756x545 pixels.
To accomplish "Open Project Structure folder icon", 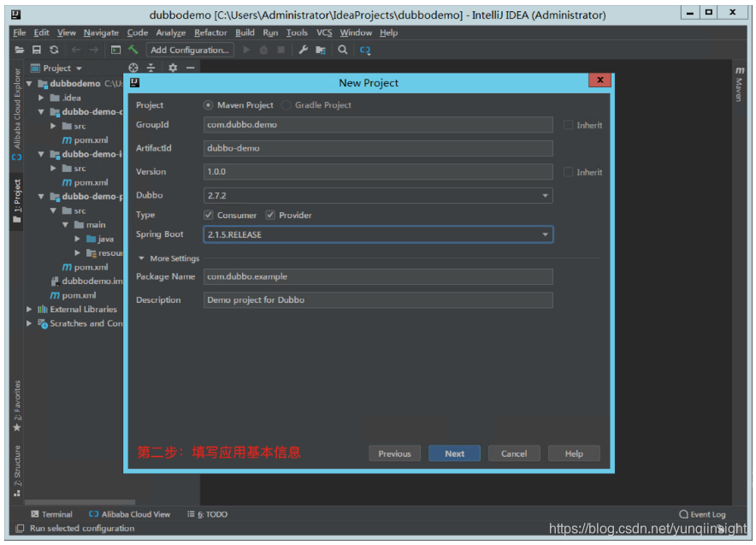I will 321,50.
